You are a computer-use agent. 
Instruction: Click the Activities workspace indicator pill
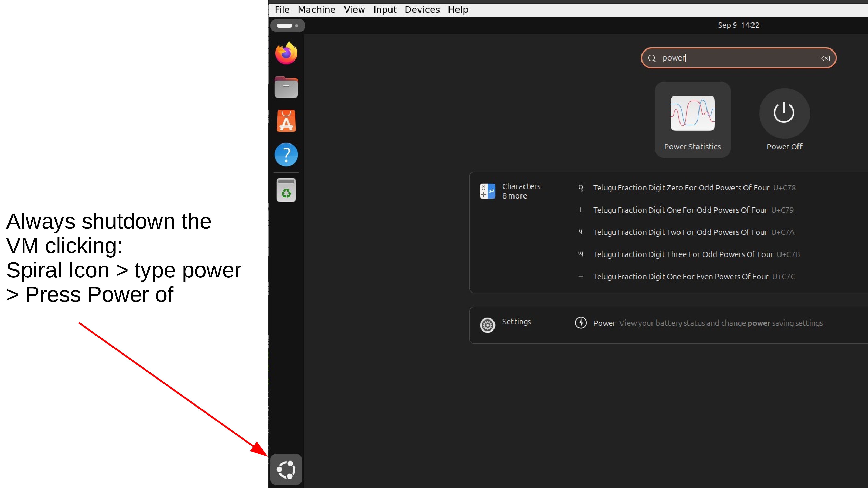click(287, 26)
